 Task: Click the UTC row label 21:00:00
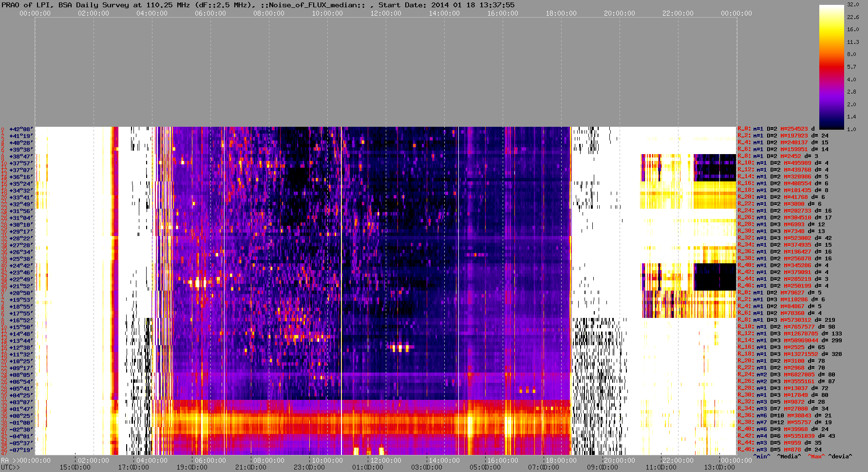click(x=251, y=467)
